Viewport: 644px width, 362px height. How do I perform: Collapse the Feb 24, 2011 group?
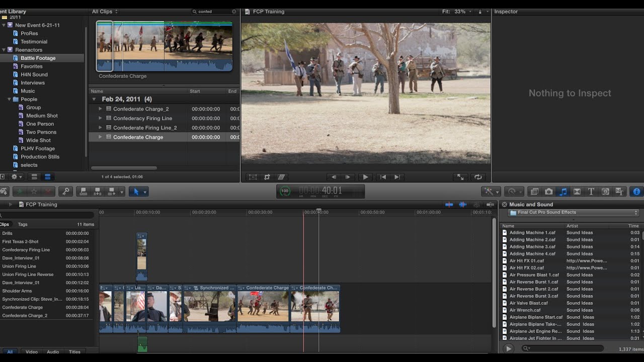pos(94,99)
